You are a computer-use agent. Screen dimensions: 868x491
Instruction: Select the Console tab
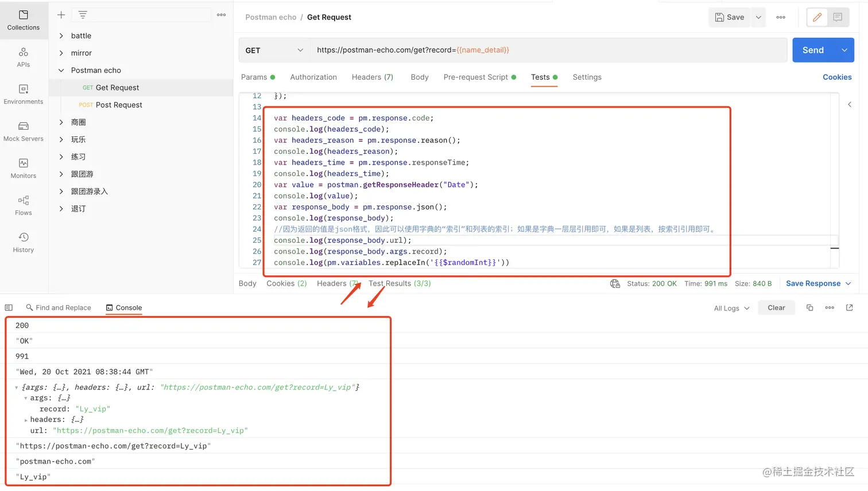124,307
